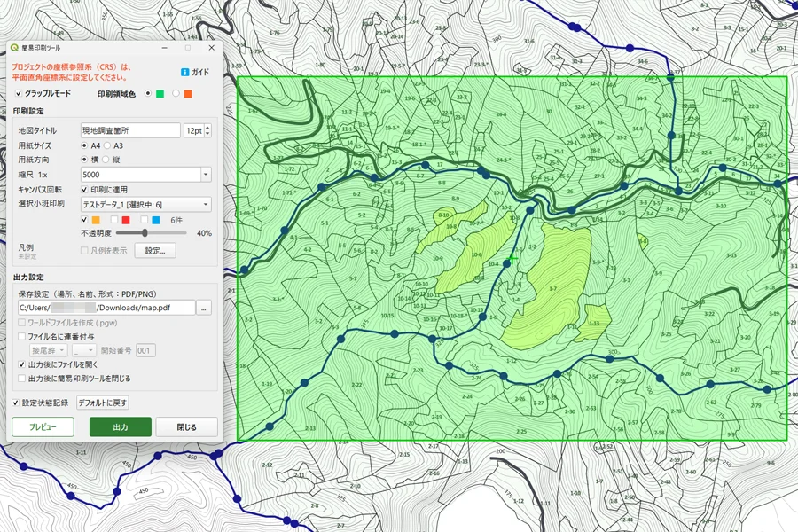Click the 40% opacity value
This screenshot has width=798, height=532.
pyautogui.click(x=204, y=233)
